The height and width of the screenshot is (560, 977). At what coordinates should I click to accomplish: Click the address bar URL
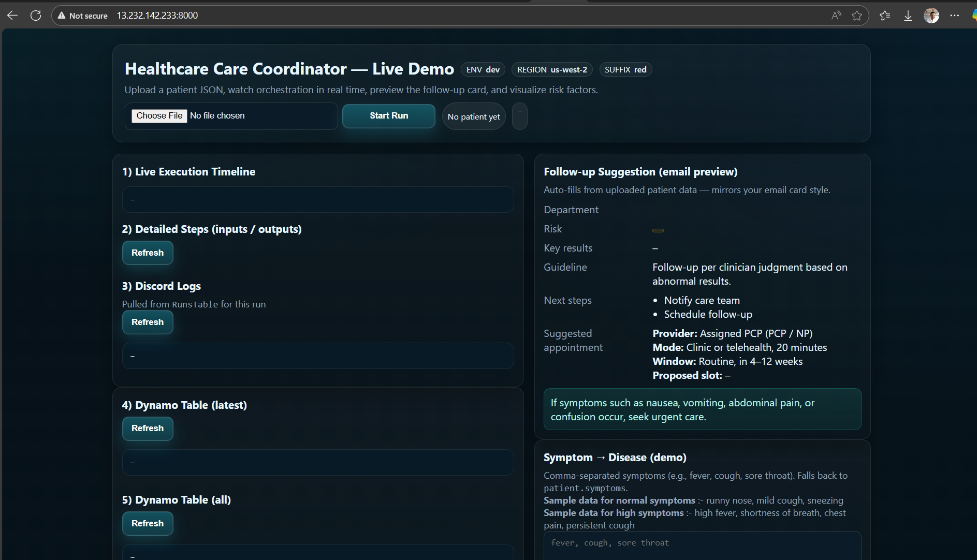tap(157, 16)
